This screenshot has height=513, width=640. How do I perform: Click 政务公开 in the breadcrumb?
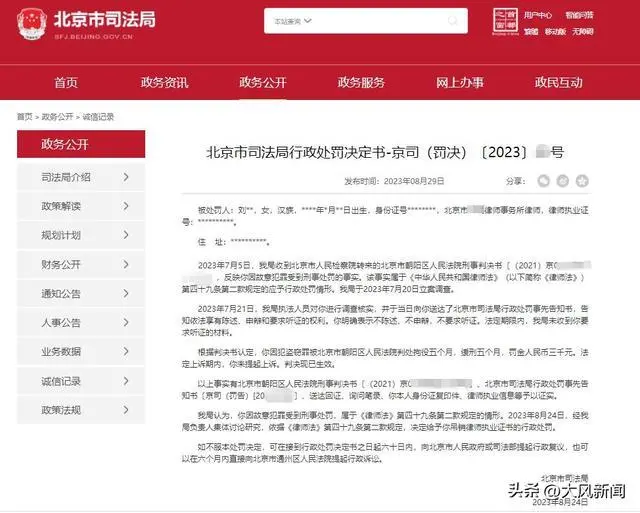coord(57,117)
